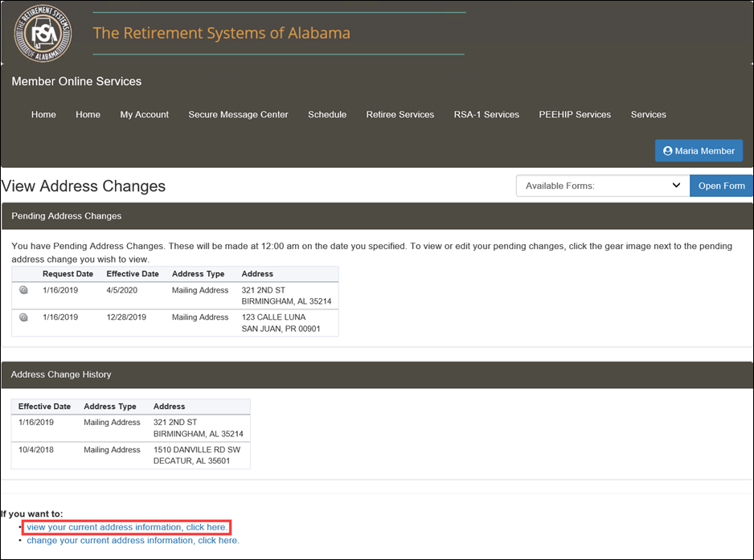
Task: Follow the view your current address link
Action: point(126,527)
